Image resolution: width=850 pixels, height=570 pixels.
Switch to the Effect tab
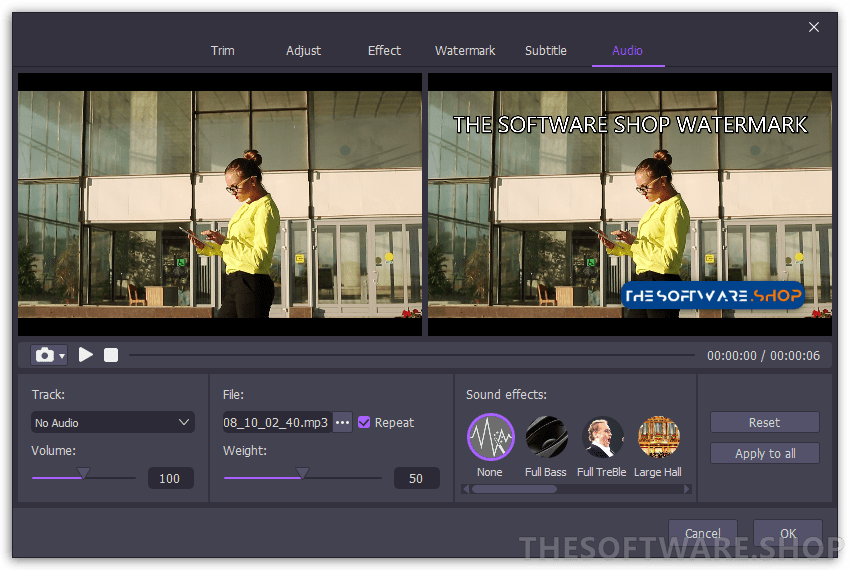(384, 50)
